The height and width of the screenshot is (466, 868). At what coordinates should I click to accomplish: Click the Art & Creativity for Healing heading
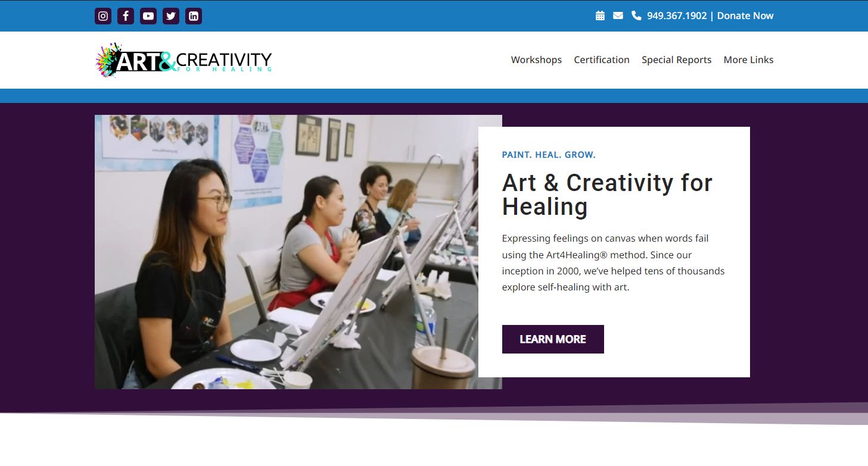[x=607, y=195]
